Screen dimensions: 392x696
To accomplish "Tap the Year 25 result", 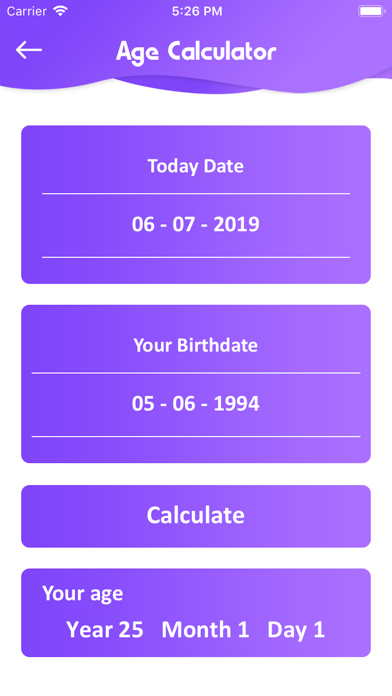I will [105, 630].
